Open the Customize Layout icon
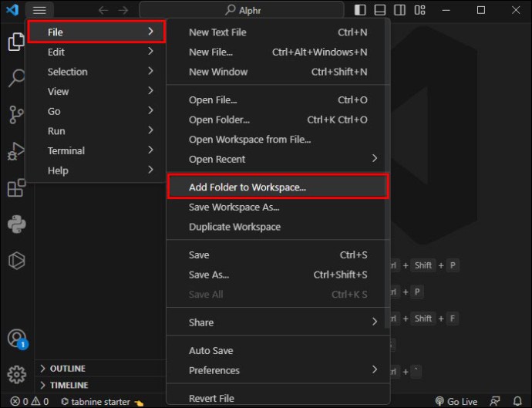The image size is (532, 408). click(419, 10)
